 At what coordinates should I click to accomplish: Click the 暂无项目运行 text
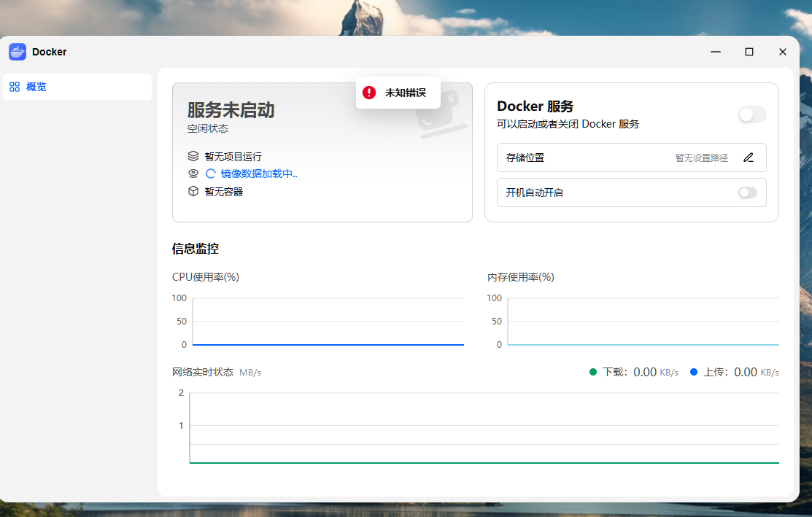233,156
